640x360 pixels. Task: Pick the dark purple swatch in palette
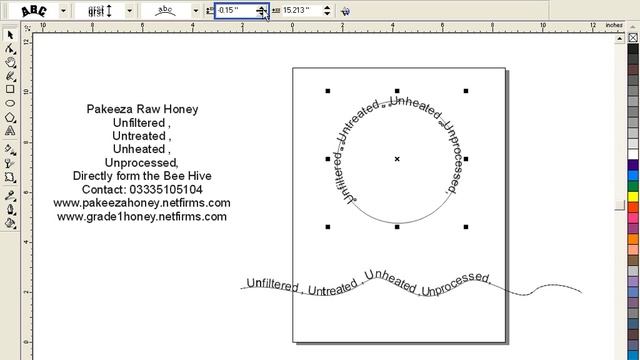633,165
